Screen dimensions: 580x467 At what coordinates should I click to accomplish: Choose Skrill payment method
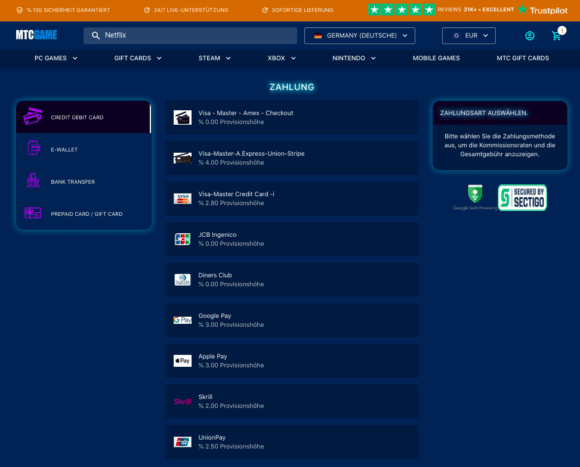point(292,402)
